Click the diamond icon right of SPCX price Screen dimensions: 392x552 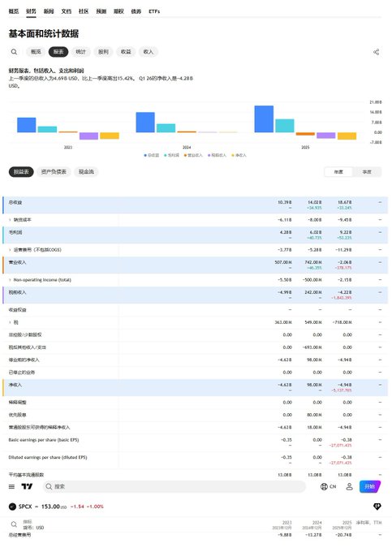click(377, 507)
